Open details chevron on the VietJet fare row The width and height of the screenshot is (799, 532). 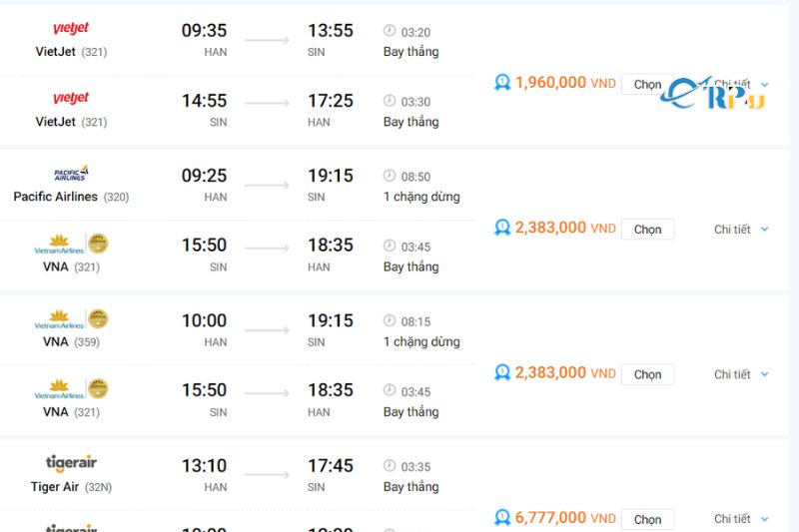click(x=765, y=85)
